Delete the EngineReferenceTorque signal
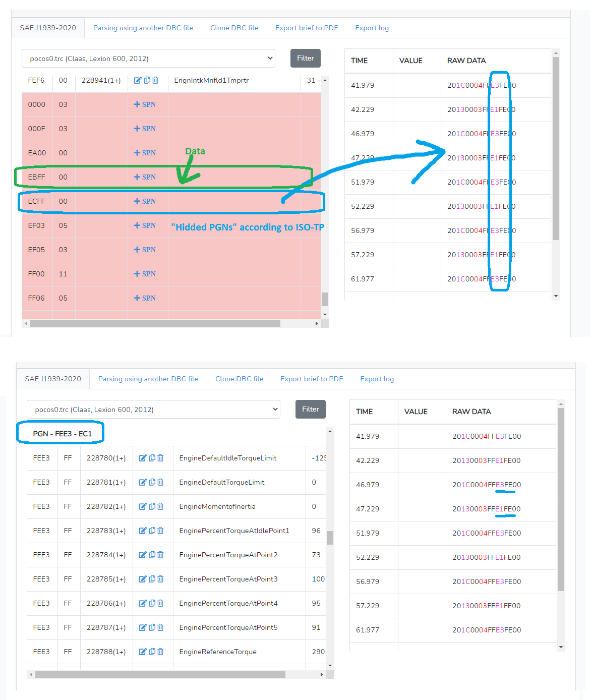 [160, 652]
